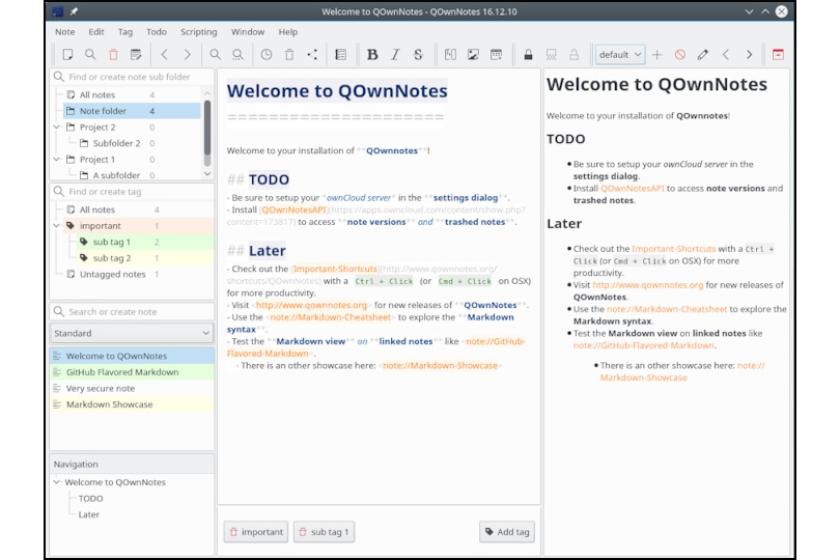Jump to Later in Navigation panel
Screen dimensions: 840x560
(x=89, y=514)
